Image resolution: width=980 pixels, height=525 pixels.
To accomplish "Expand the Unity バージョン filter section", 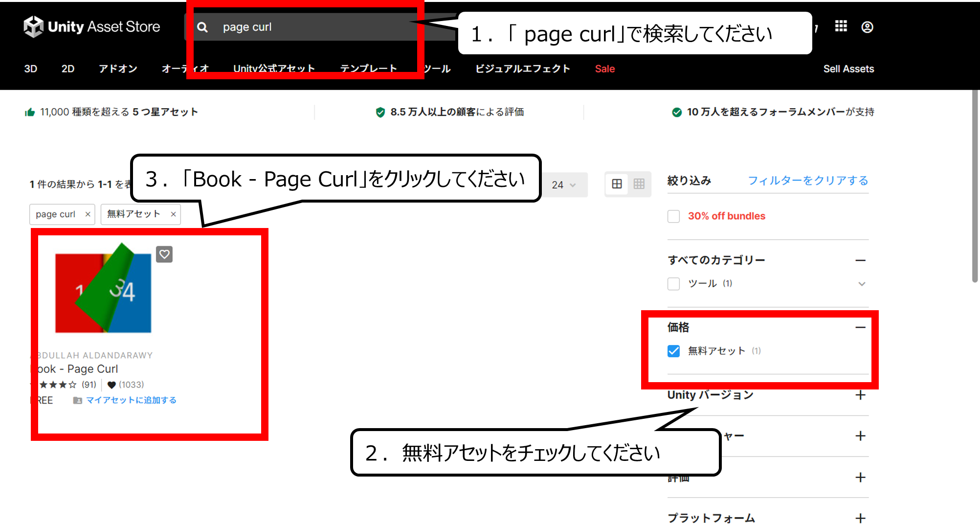I will [x=861, y=395].
